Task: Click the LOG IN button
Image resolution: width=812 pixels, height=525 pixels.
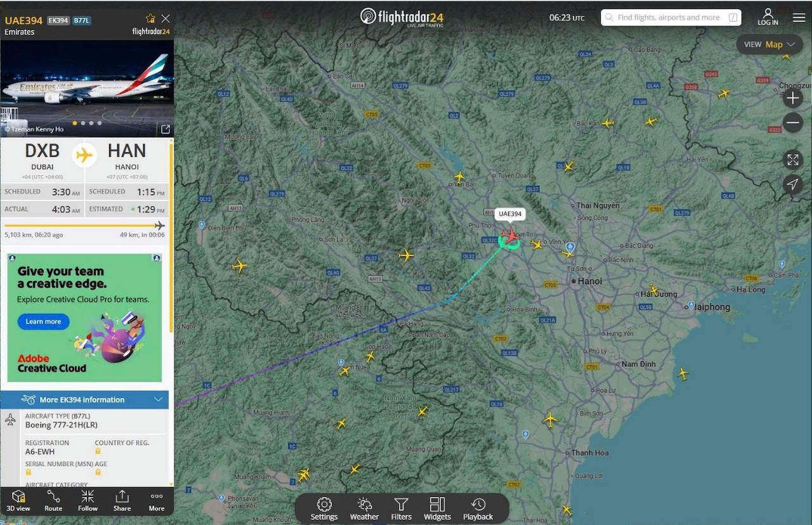Action: click(768, 17)
